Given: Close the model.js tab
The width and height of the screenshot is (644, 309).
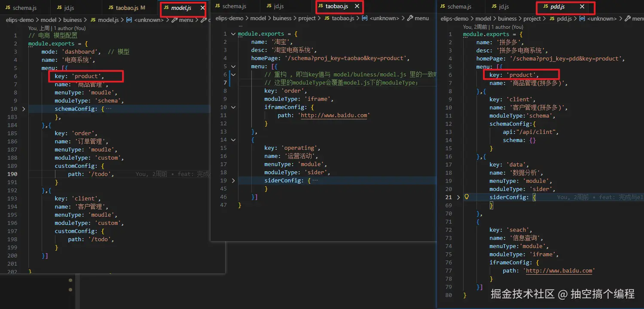Looking at the screenshot, I should pos(202,8).
